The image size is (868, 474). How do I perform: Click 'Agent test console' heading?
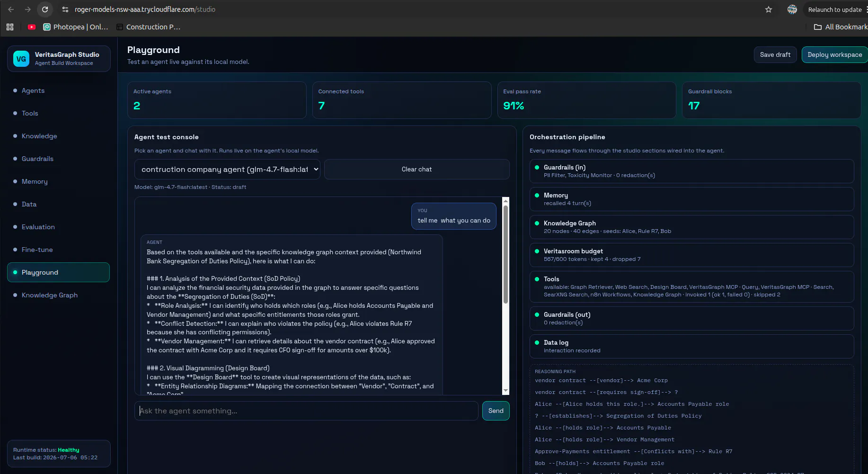166,137
